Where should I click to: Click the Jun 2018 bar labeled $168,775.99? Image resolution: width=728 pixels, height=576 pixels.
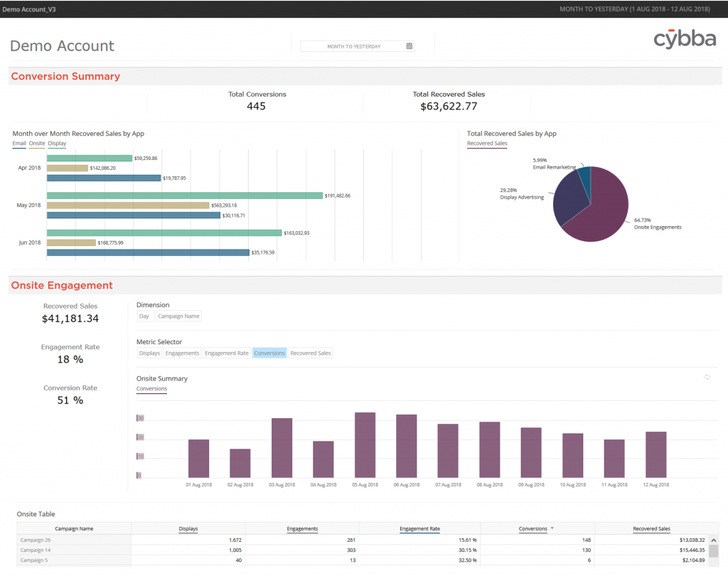(x=72, y=242)
